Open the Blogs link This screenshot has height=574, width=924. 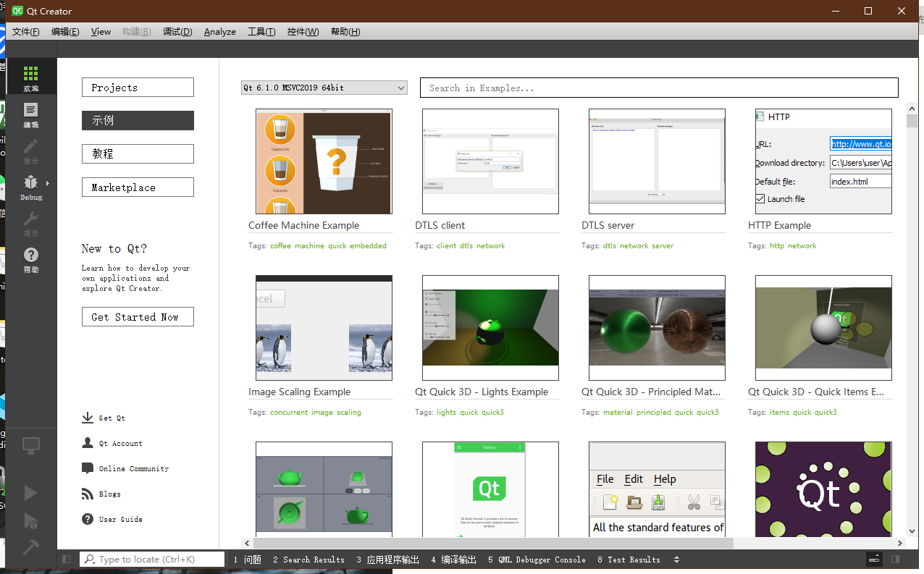coord(110,494)
